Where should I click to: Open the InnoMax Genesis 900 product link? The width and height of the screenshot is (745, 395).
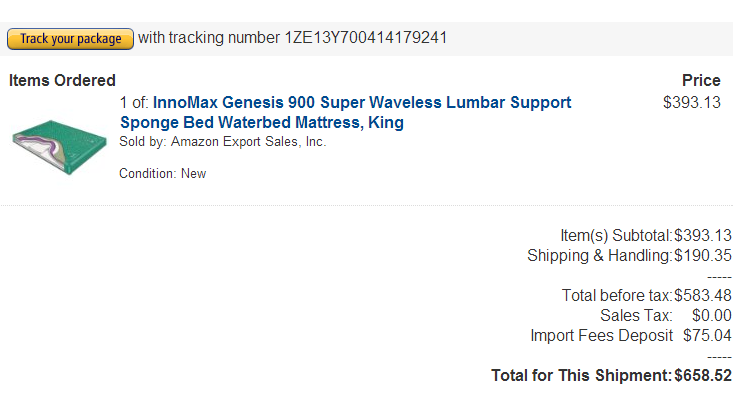pos(345,112)
